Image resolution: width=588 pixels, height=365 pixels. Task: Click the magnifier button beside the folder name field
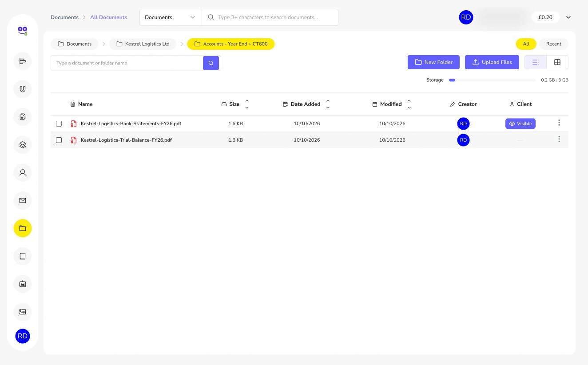(211, 63)
